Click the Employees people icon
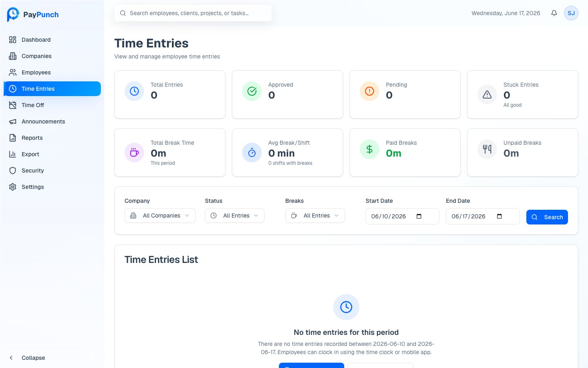 pos(13,72)
